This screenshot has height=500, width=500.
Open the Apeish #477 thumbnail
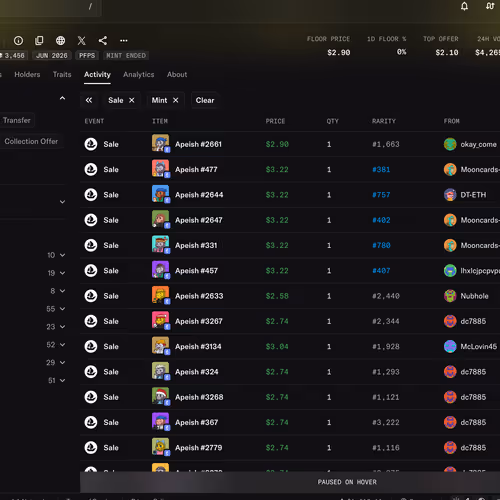coord(160,168)
